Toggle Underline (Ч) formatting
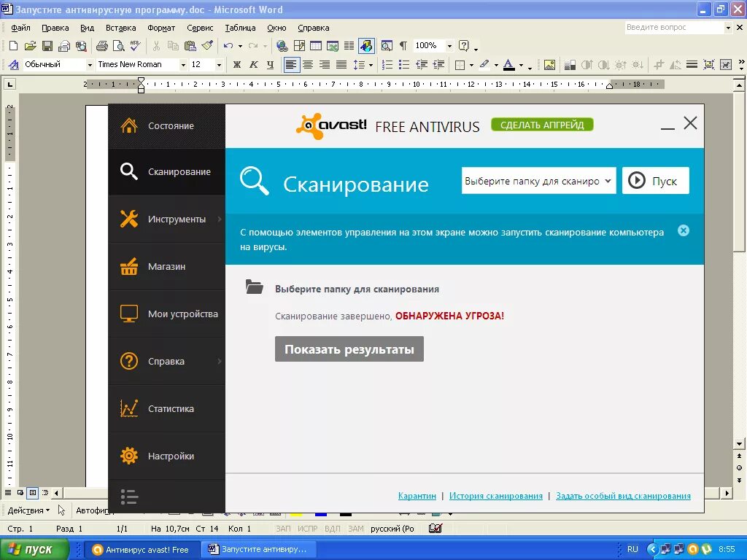 click(271, 64)
